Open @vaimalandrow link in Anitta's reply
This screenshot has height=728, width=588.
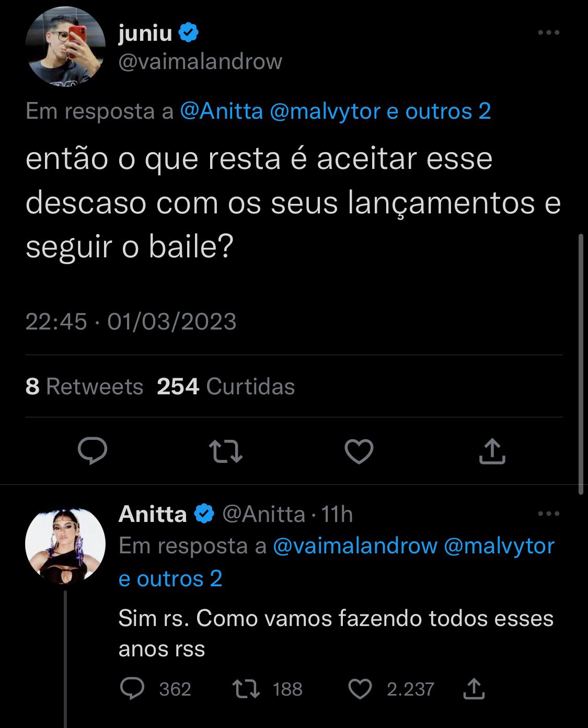coord(355,546)
